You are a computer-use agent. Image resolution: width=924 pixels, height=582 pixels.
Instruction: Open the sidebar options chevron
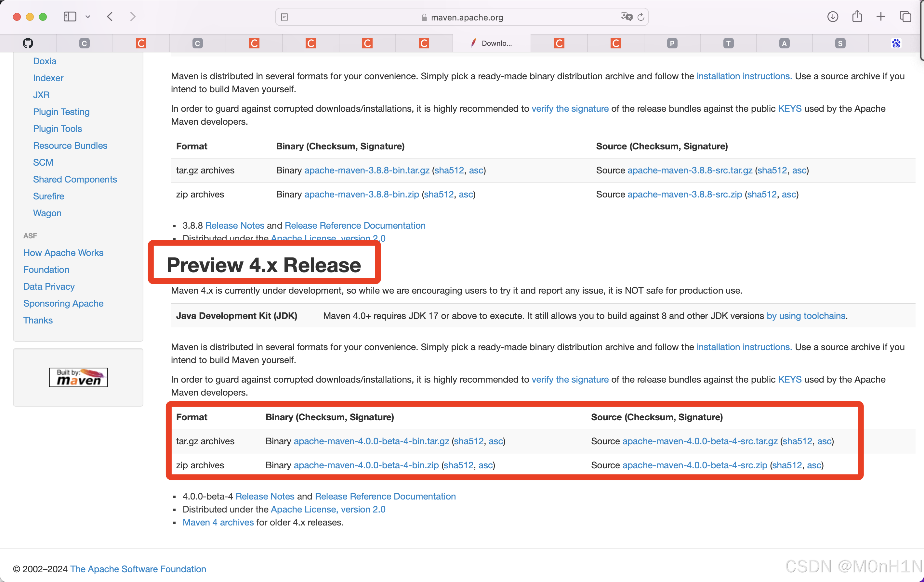tap(88, 17)
